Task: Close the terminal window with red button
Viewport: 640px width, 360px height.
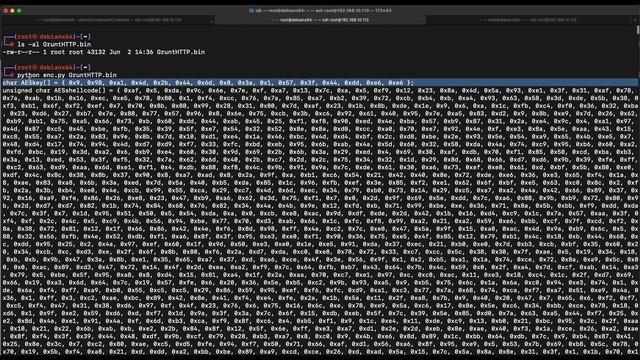Action: click(x=5, y=11)
